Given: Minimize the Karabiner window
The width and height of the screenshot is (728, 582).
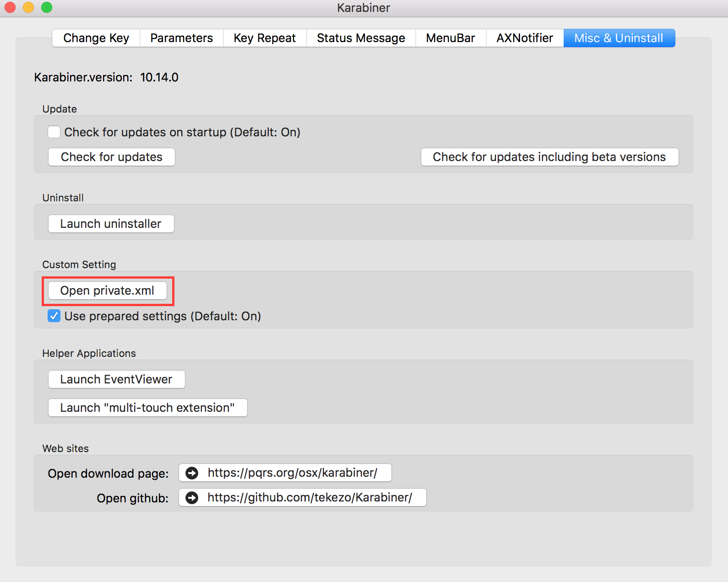Looking at the screenshot, I should click(x=28, y=7).
